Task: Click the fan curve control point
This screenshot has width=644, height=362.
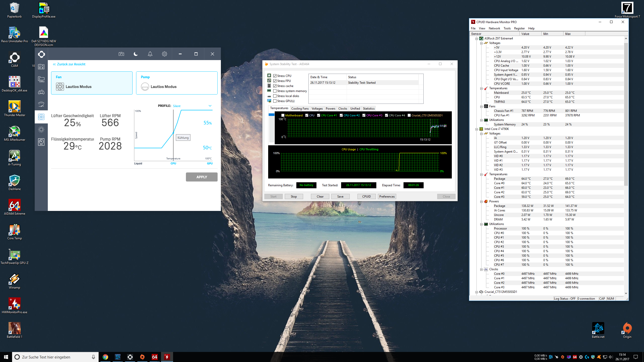Action: click(173, 133)
